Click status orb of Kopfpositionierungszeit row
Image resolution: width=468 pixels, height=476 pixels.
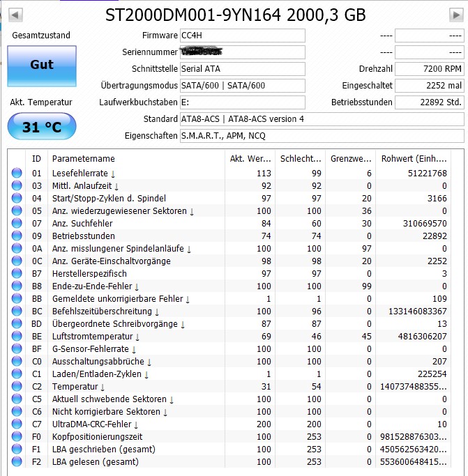coord(17,436)
